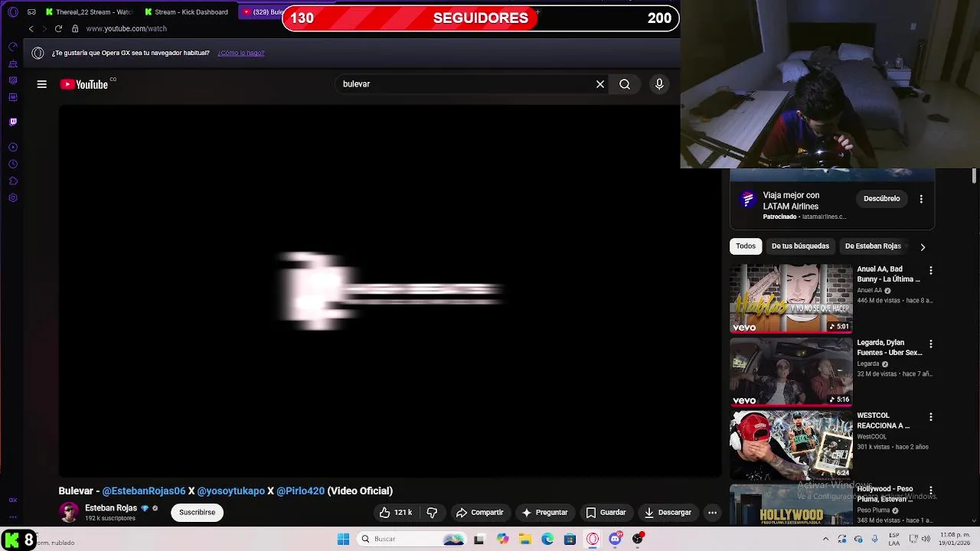The image size is (980, 551).
Task: Clear the search text with X
Action: pyautogui.click(x=600, y=84)
